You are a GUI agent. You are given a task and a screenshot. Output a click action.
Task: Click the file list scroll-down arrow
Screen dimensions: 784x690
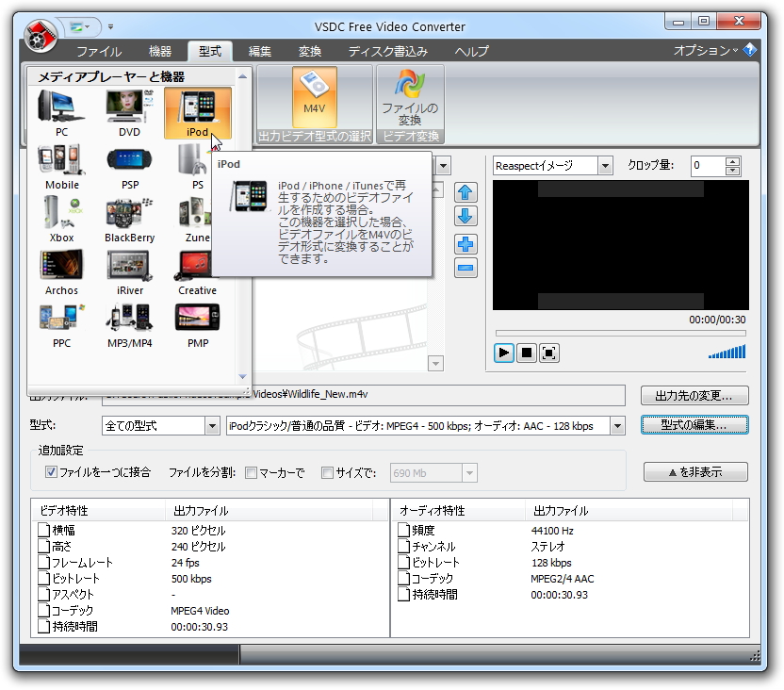[435, 364]
